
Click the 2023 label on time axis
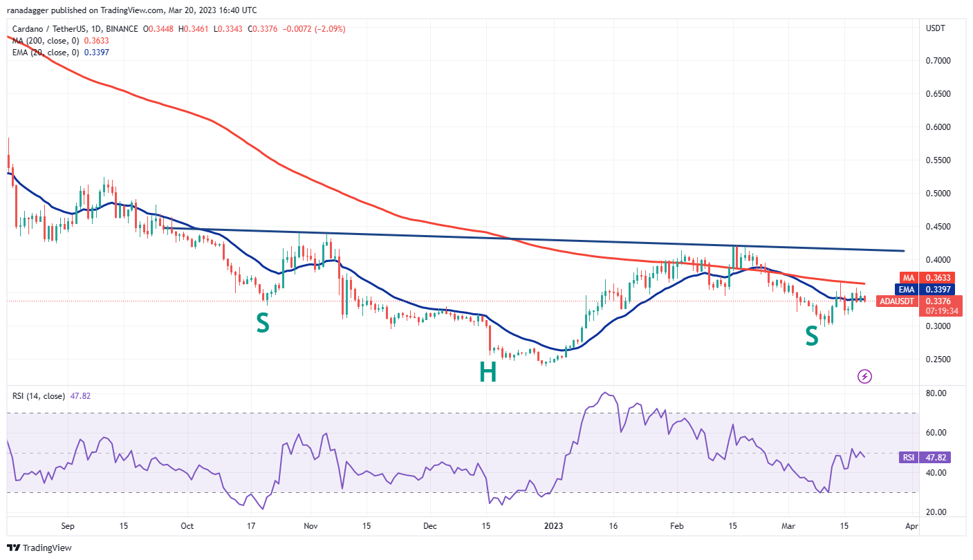pos(555,526)
